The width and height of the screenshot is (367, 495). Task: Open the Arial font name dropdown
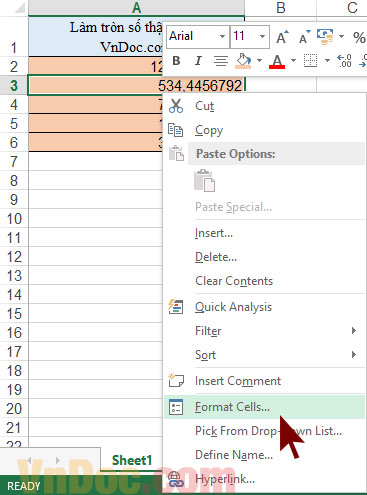click(x=222, y=36)
